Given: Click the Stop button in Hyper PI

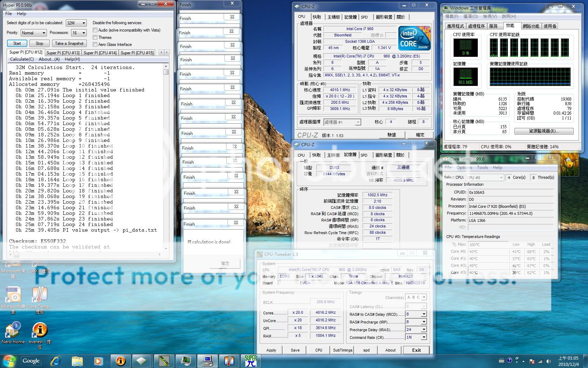Looking at the screenshot, I should coord(39,43).
